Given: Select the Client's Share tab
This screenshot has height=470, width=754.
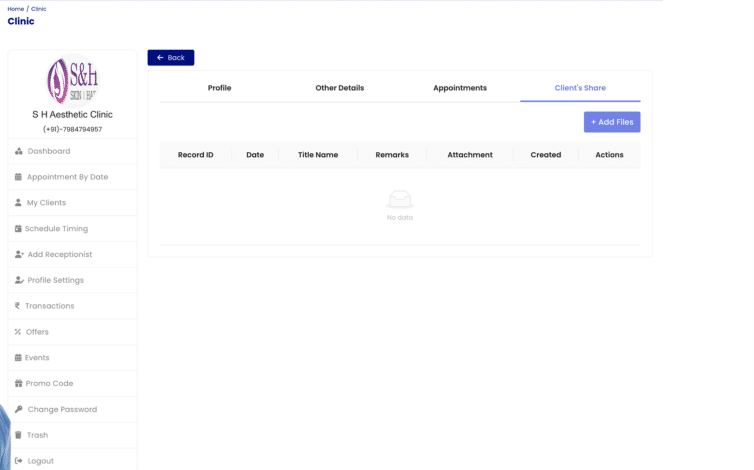Looking at the screenshot, I should tap(580, 88).
